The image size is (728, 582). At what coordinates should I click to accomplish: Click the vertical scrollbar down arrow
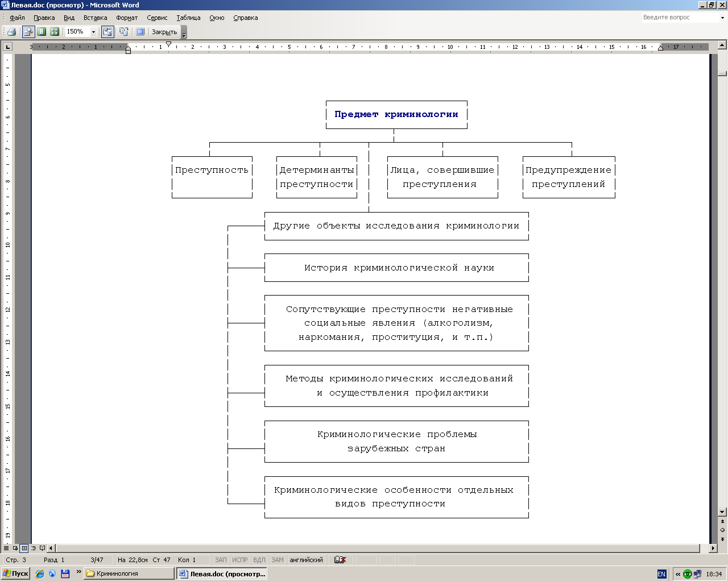722,512
